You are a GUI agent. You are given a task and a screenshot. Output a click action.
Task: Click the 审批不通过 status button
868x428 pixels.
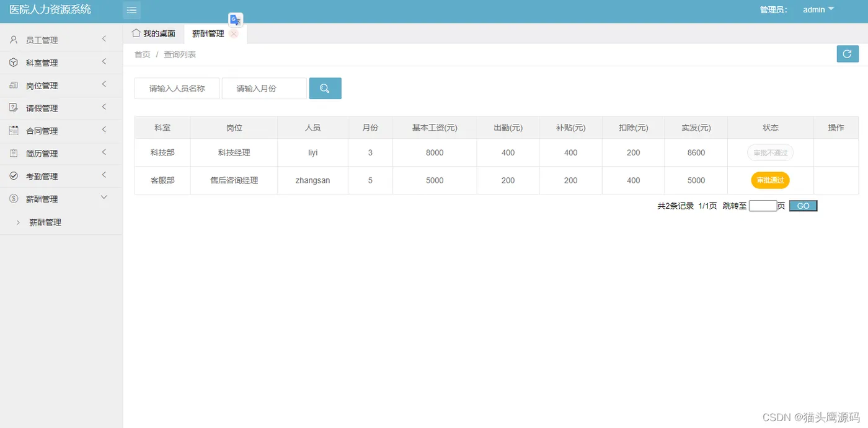(x=771, y=152)
